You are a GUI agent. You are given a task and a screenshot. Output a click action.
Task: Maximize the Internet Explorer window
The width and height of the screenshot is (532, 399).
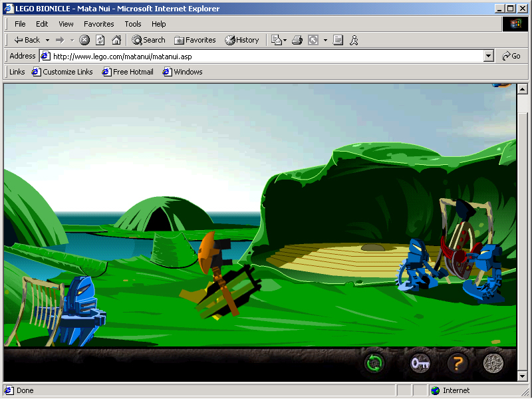[510, 9]
